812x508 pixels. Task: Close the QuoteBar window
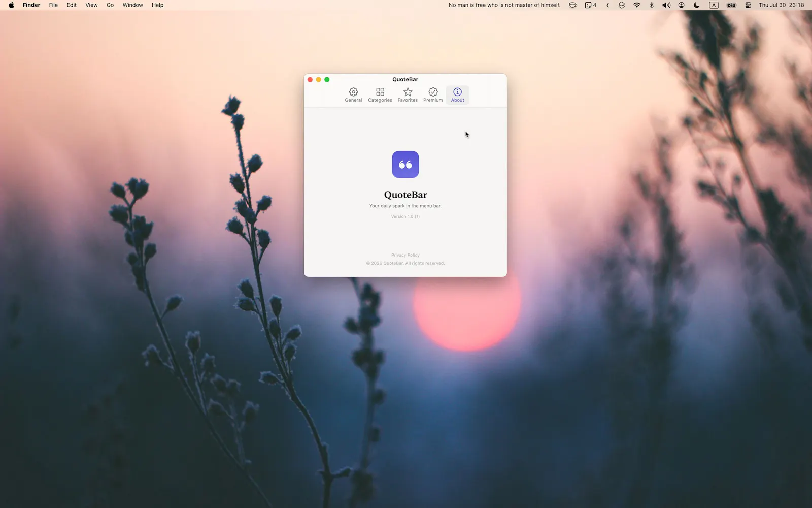310,80
